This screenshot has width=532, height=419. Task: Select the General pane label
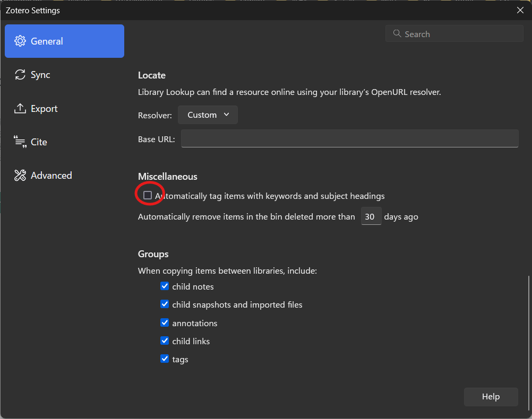47,41
